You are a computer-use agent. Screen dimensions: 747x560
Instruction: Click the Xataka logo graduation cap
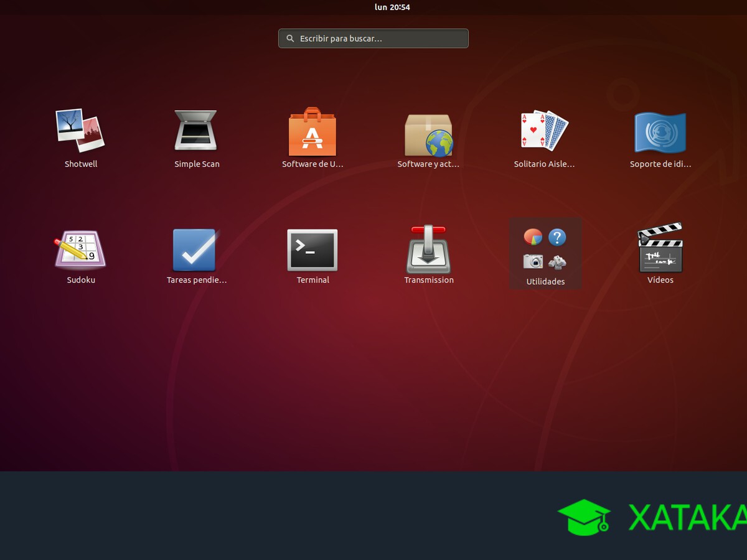584,516
